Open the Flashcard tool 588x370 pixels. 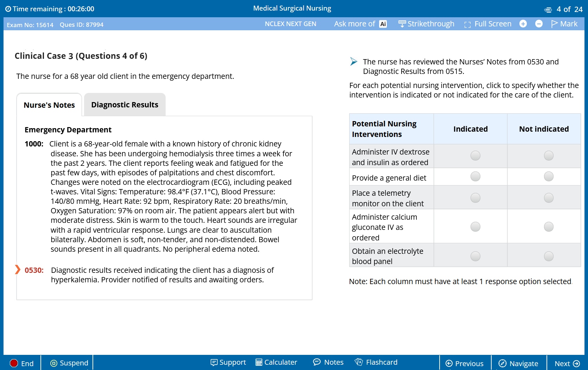coord(376,362)
